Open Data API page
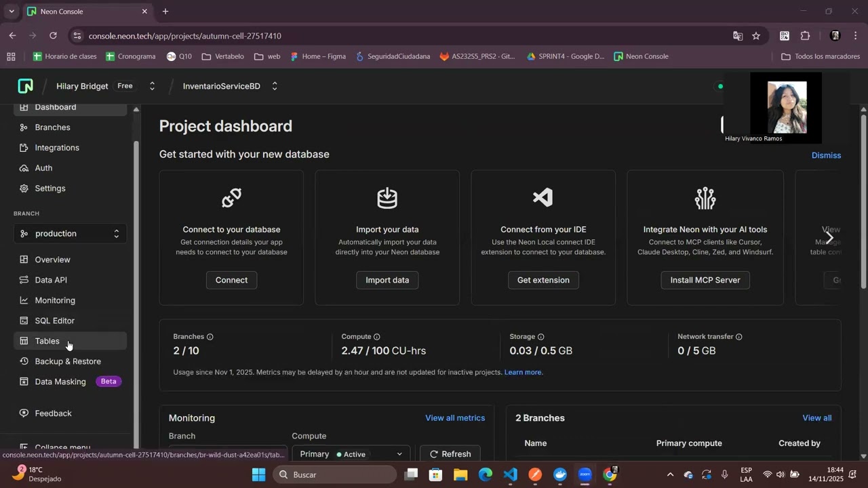The image size is (868, 488). [x=51, y=280]
